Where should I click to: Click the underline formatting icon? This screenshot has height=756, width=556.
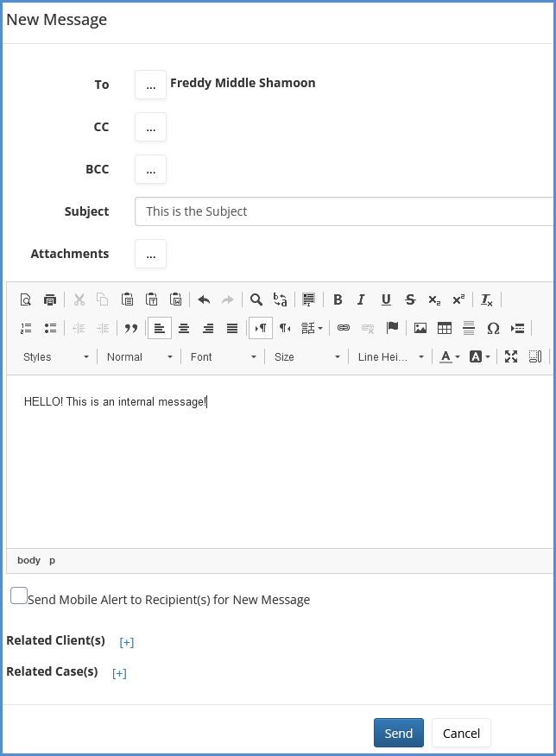(x=386, y=299)
